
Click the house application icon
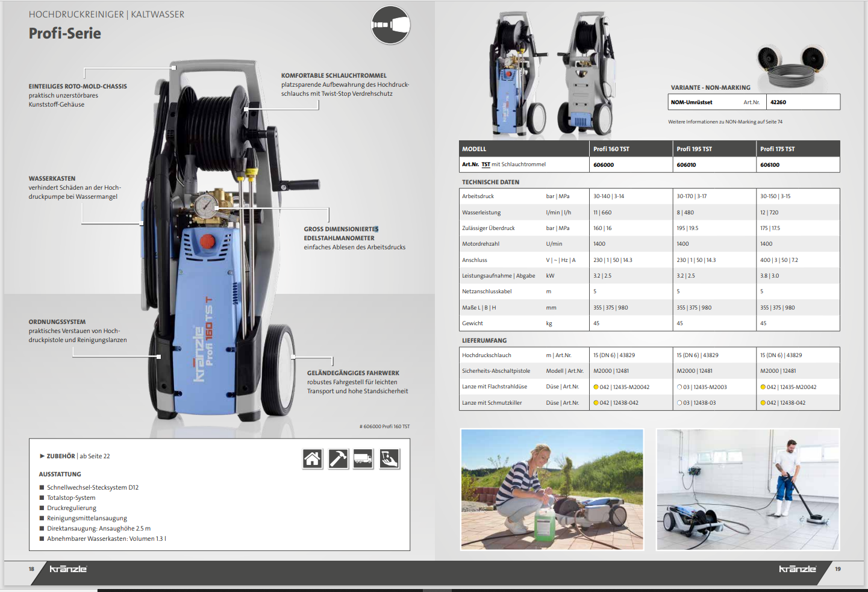312,459
